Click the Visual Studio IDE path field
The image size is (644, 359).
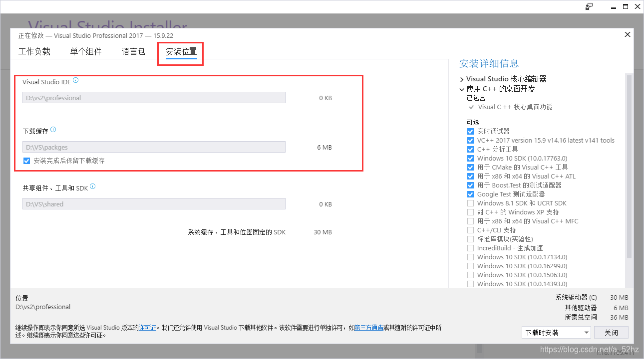point(154,98)
